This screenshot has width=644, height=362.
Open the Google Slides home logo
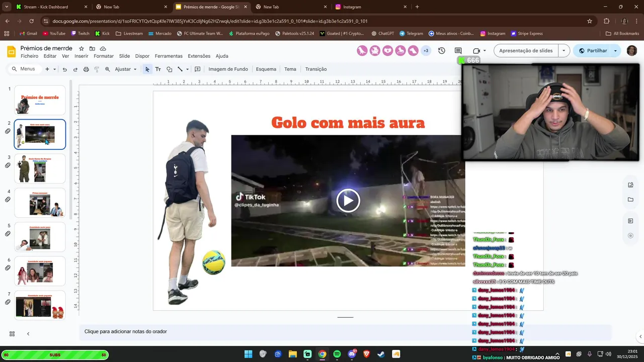[x=11, y=52]
